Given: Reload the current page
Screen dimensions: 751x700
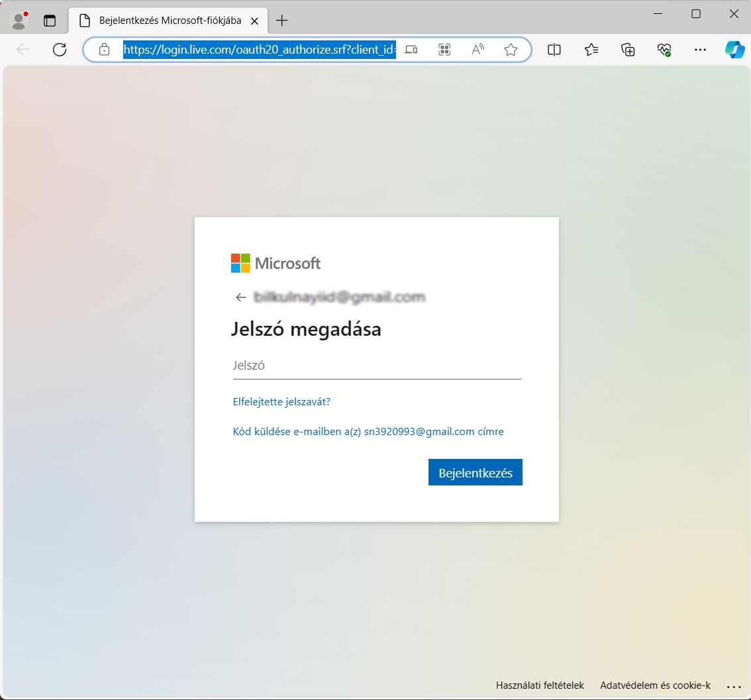Looking at the screenshot, I should tap(60, 49).
